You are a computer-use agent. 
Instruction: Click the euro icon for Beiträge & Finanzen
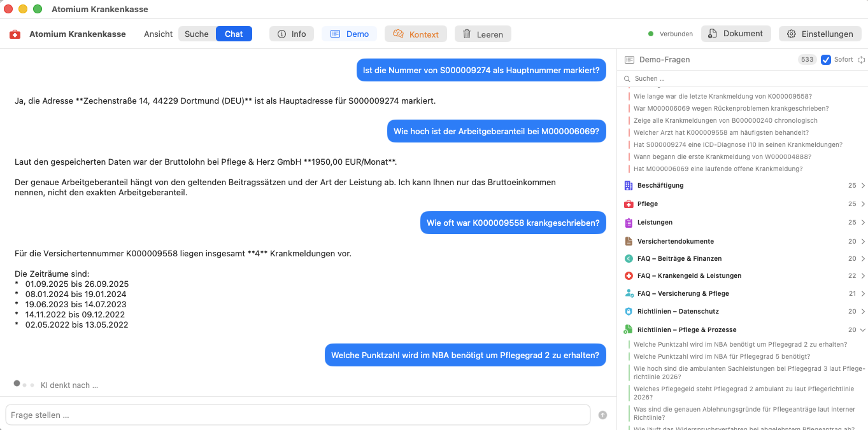tap(629, 259)
